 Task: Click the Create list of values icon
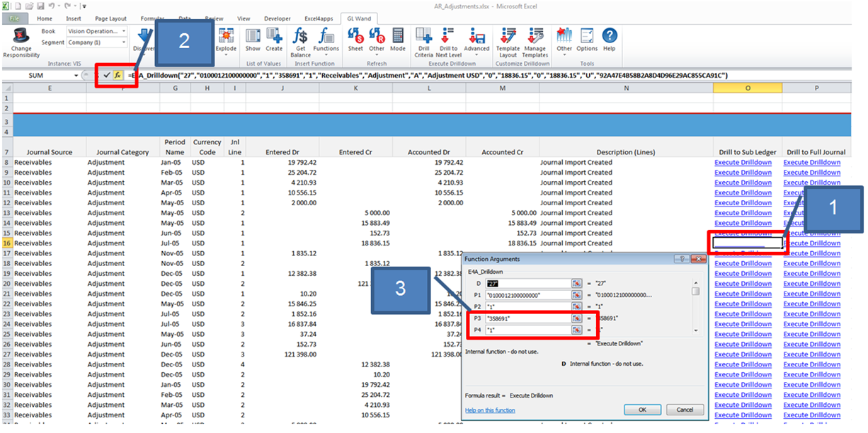tap(274, 35)
